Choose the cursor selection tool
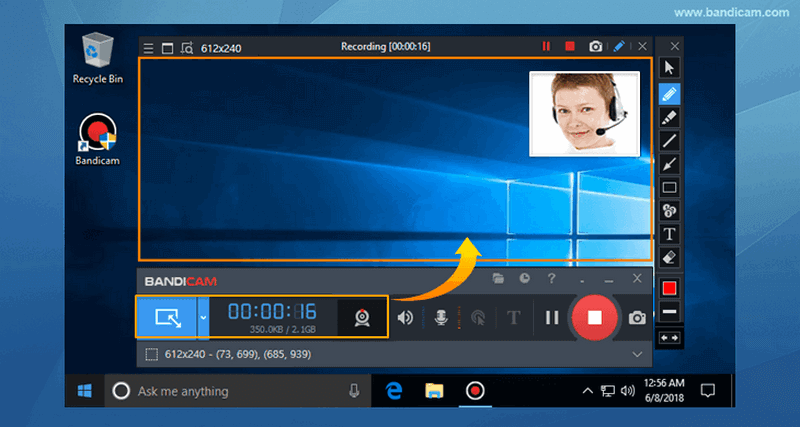Screen dimensions: 800x427 670,68
